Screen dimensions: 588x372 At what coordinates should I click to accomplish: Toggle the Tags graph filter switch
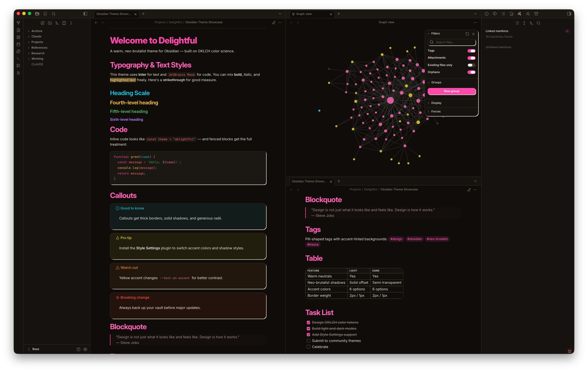471,51
